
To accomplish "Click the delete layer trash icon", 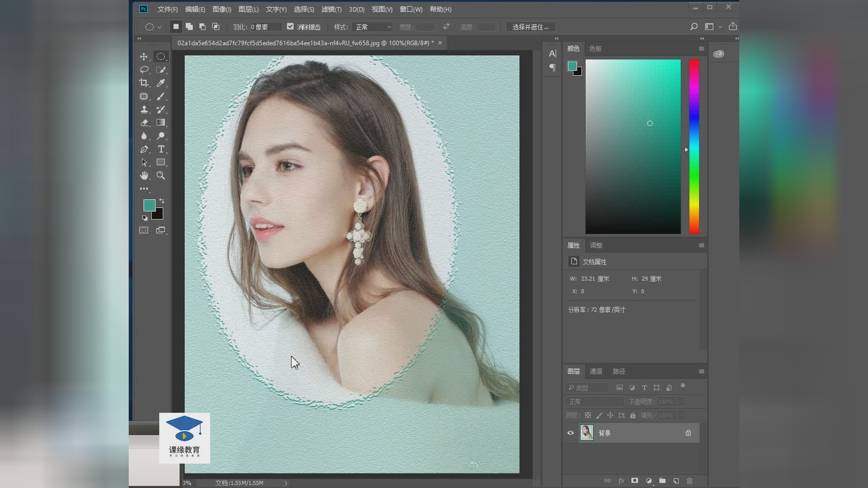I will pos(690,480).
